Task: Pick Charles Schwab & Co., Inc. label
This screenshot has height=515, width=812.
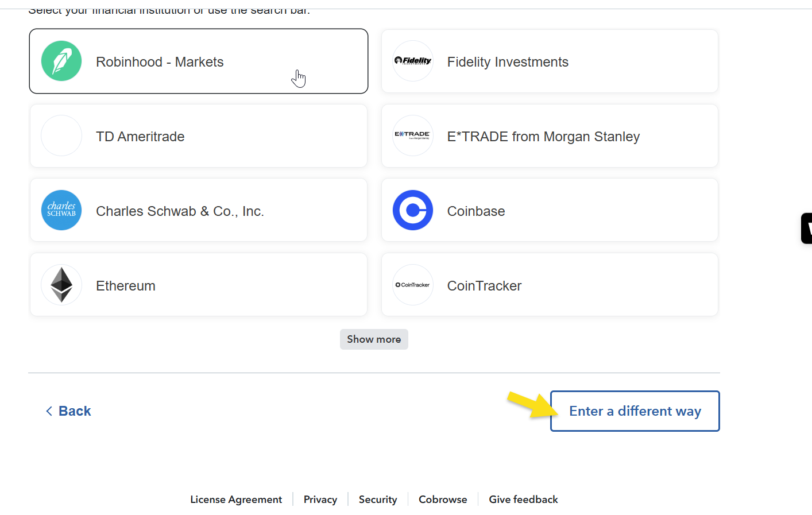Action: coord(180,211)
